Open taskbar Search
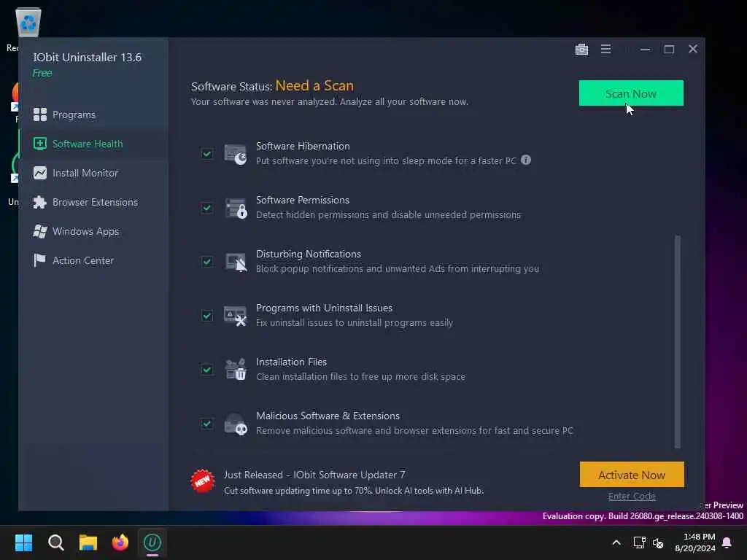Image resolution: width=747 pixels, height=560 pixels. point(55,542)
